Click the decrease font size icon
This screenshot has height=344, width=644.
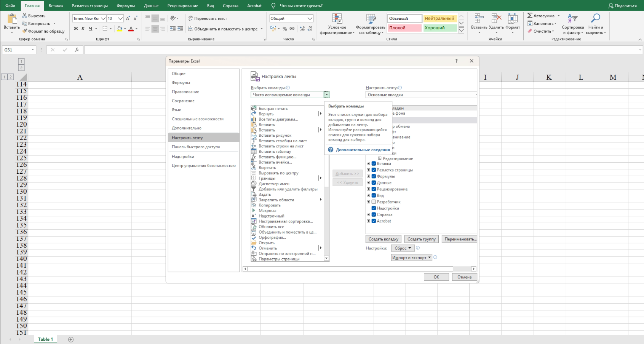click(x=135, y=18)
